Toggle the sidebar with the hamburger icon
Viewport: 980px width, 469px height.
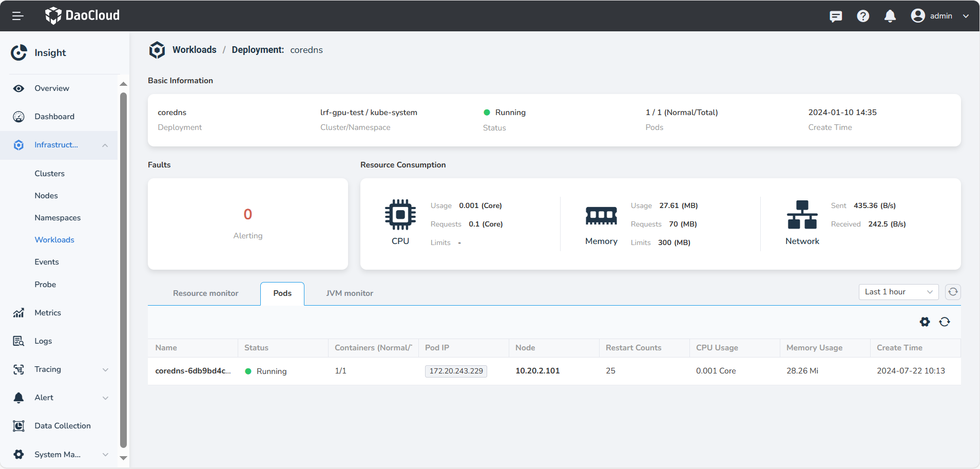[x=18, y=16]
